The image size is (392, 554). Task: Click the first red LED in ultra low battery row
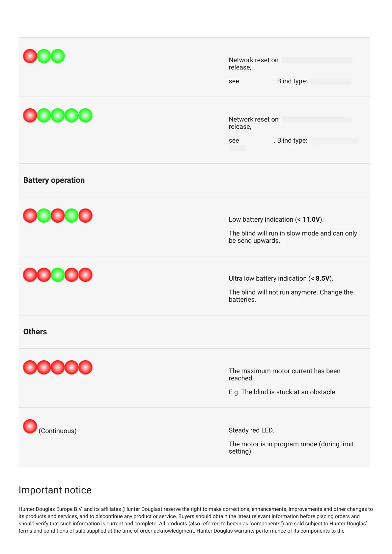(x=30, y=275)
